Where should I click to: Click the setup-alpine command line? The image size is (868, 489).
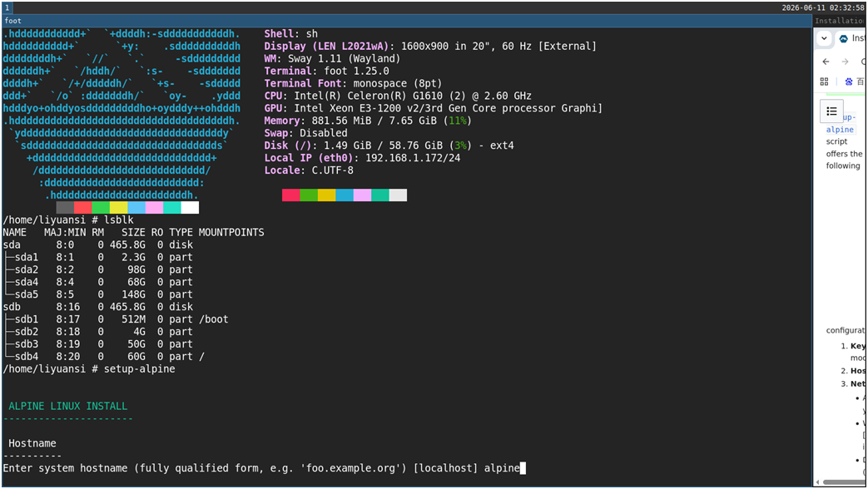pos(89,369)
